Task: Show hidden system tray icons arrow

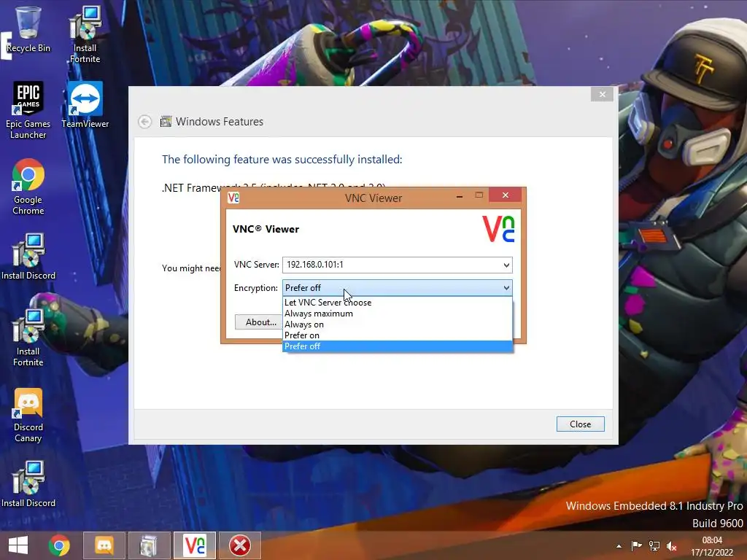Action: [619, 546]
